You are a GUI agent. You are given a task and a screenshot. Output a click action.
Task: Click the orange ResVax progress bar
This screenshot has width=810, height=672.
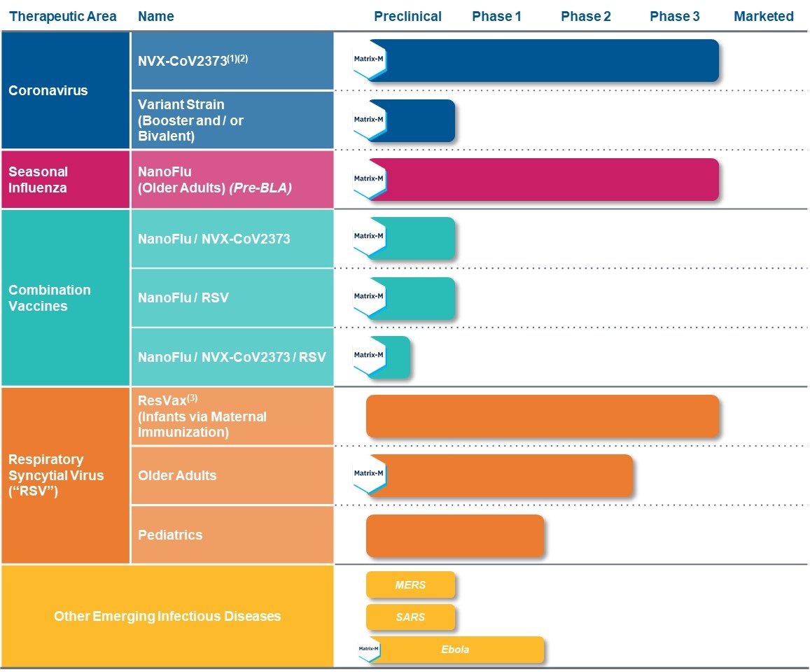click(x=542, y=416)
